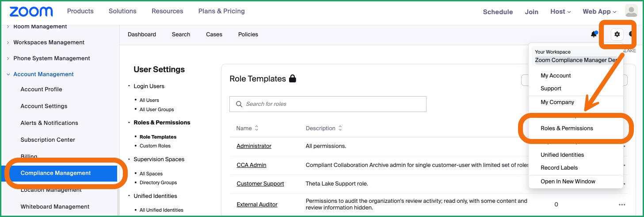Click the user profile avatar

click(631, 11)
